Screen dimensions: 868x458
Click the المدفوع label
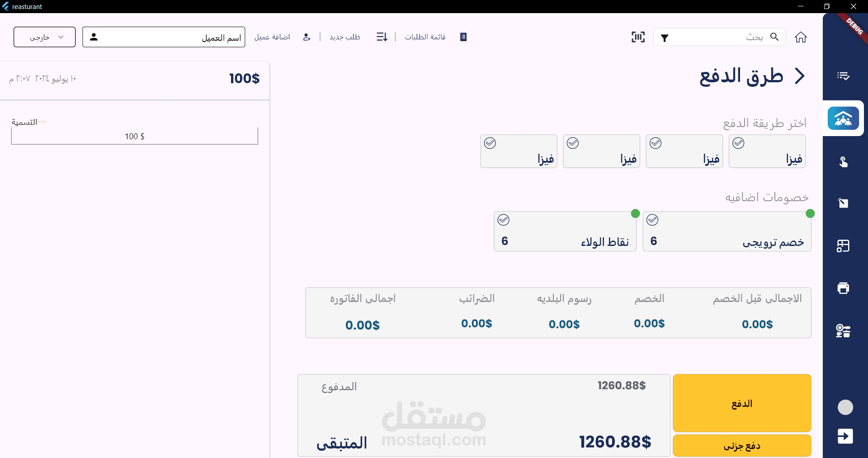[x=339, y=387]
